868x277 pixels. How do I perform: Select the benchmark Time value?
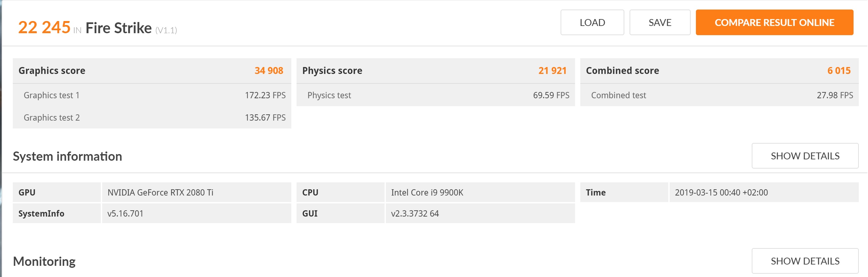pos(721,193)
